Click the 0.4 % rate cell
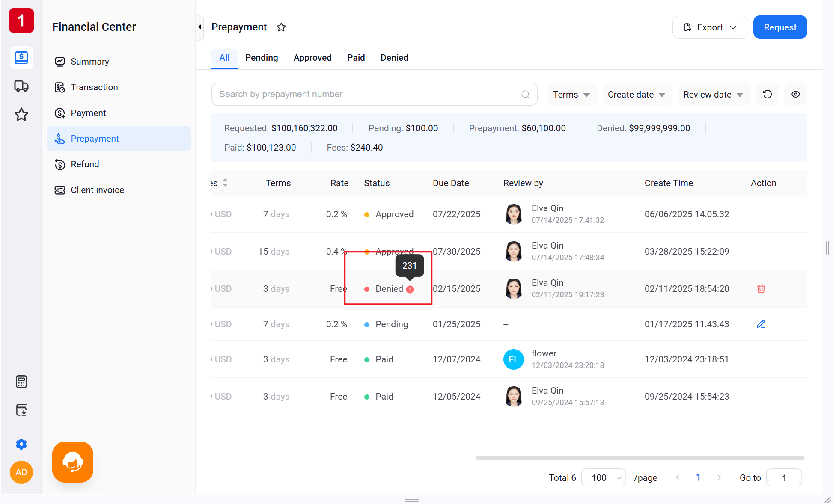 coord(336,252)
